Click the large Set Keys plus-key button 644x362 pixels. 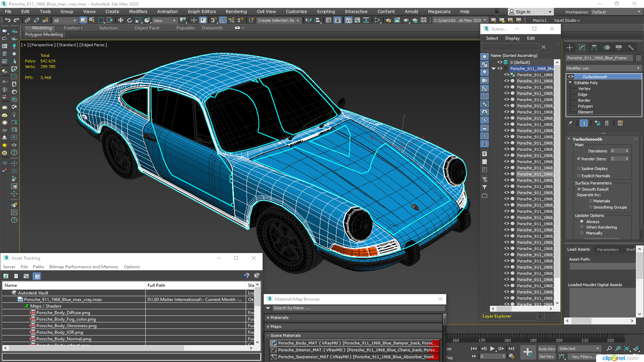click(x=528, y=352)
